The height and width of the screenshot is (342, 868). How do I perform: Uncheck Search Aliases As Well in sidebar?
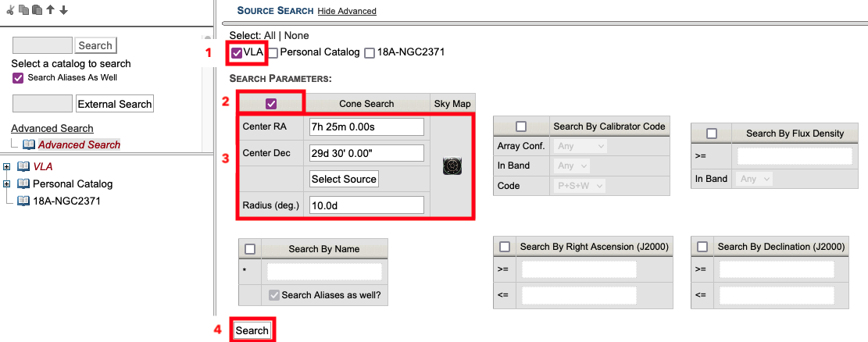click(18, 78)
